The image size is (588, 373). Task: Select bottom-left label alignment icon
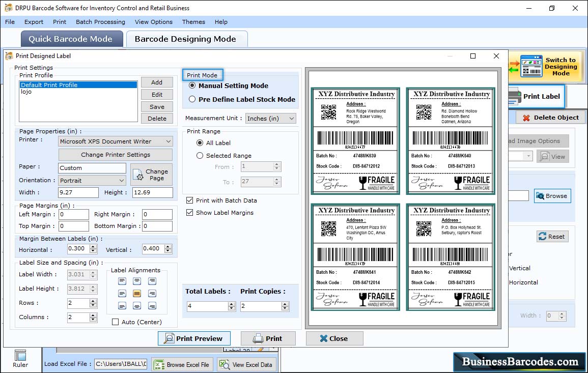(122, 306)
